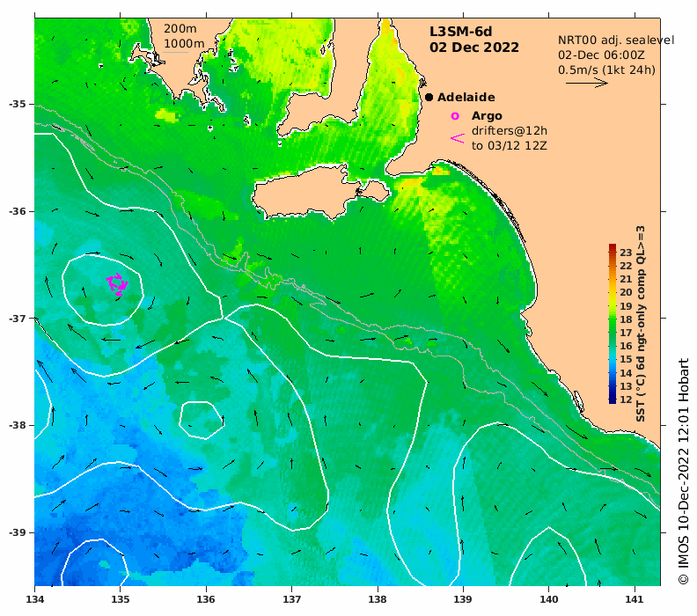Image resolution: width=697 pixels, height=616 pixels.
Task: Click the '135' longitude axis label
Action: pyautogui.click(x=120, y=599)
